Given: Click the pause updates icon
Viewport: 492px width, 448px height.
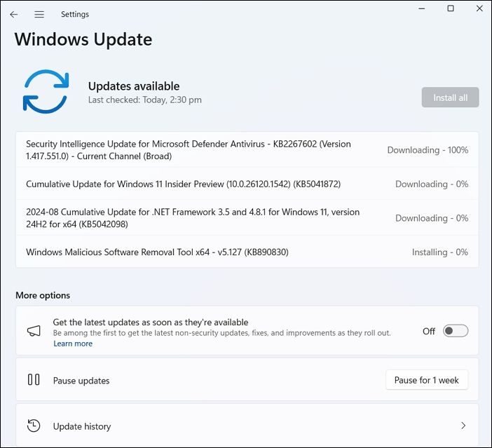Looking at the screenshot, I should (34, 380).
